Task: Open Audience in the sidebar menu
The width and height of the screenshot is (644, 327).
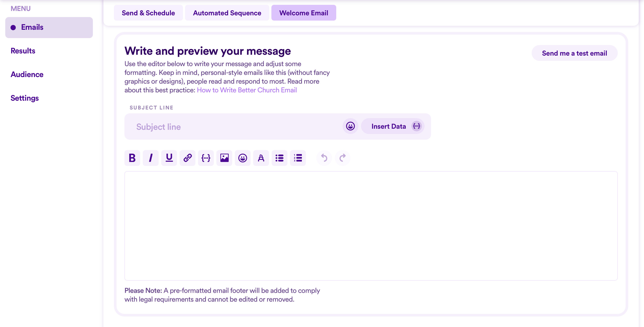Action: [x=27, y=74]
